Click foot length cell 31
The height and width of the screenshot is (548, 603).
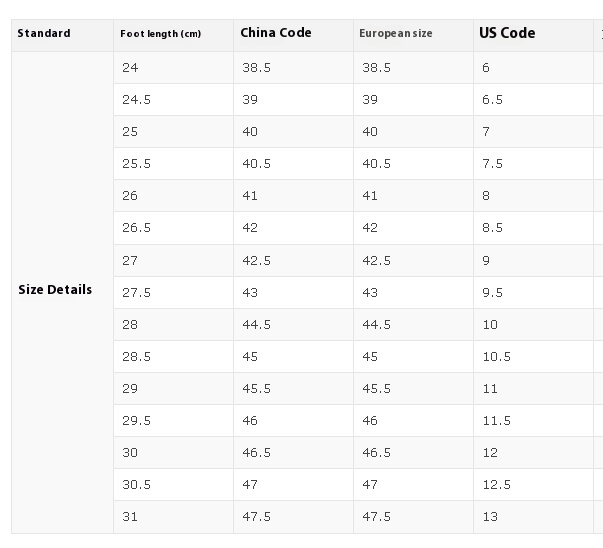tap(130, 517)
